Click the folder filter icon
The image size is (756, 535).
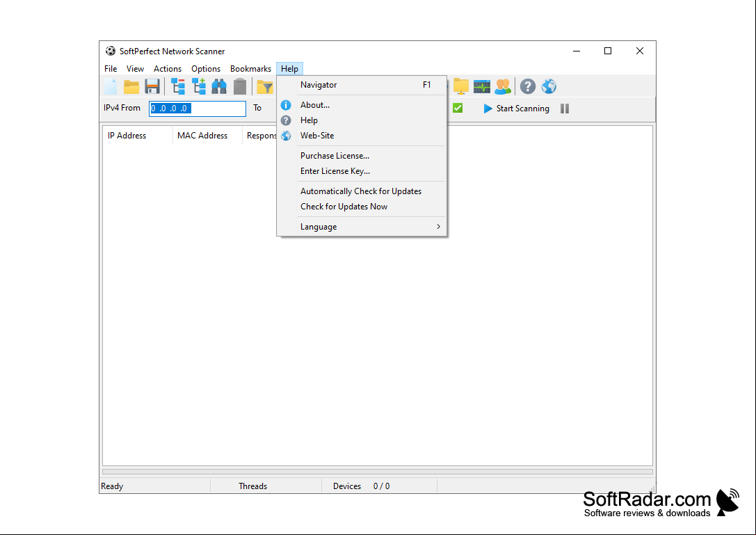265,87
